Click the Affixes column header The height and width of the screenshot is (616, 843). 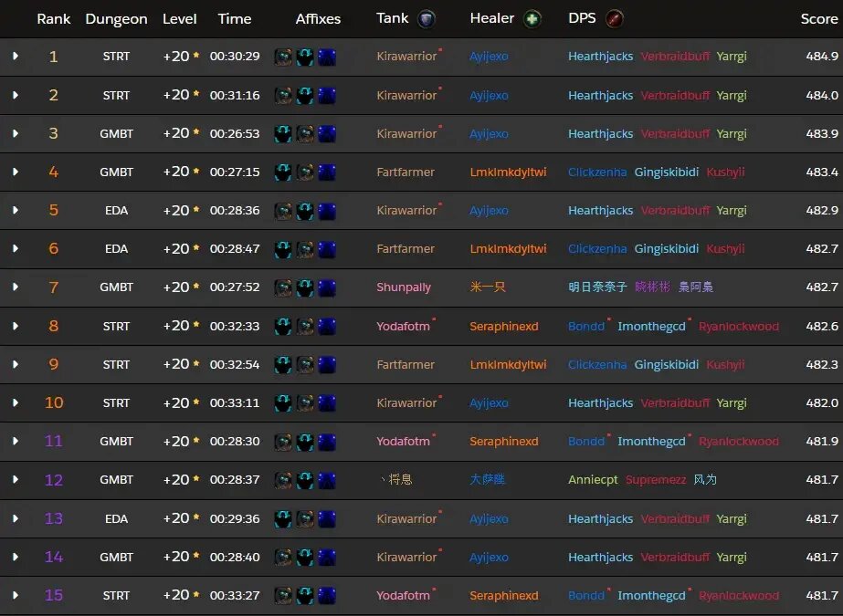(318, 19)
